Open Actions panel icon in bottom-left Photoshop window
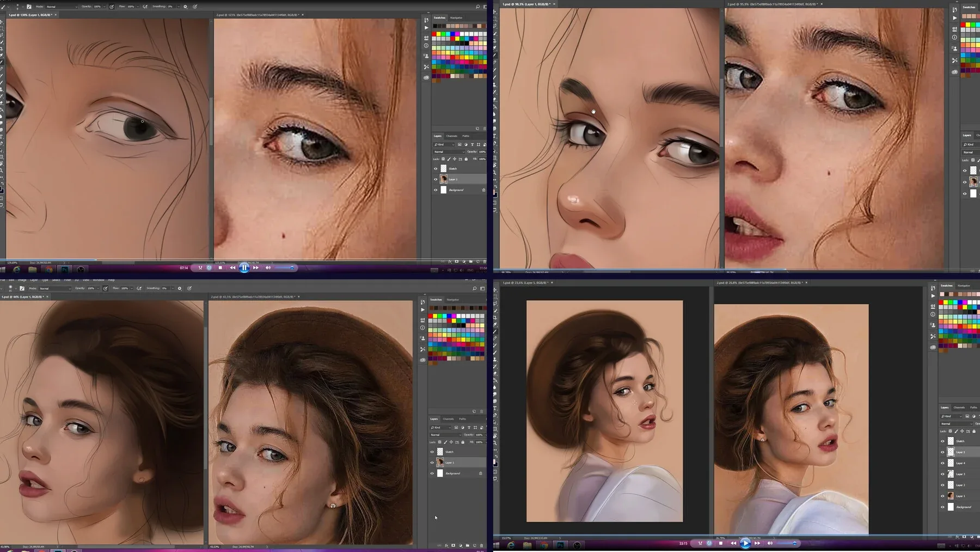Screen dimensions: 980x552 tap(423, 310)
